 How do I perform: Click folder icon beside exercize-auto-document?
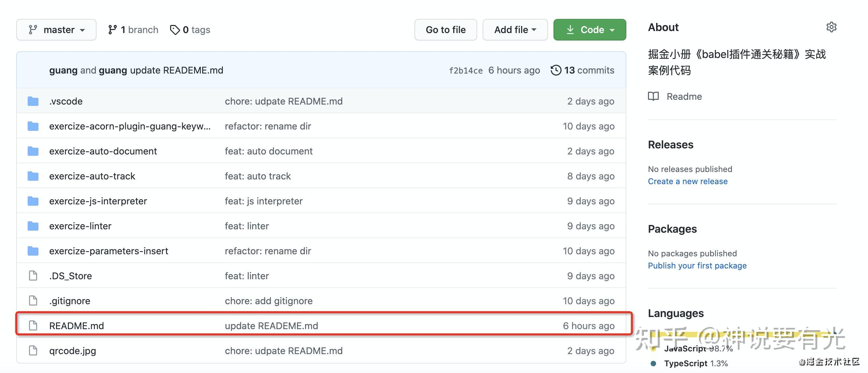[x=33, y=151]
